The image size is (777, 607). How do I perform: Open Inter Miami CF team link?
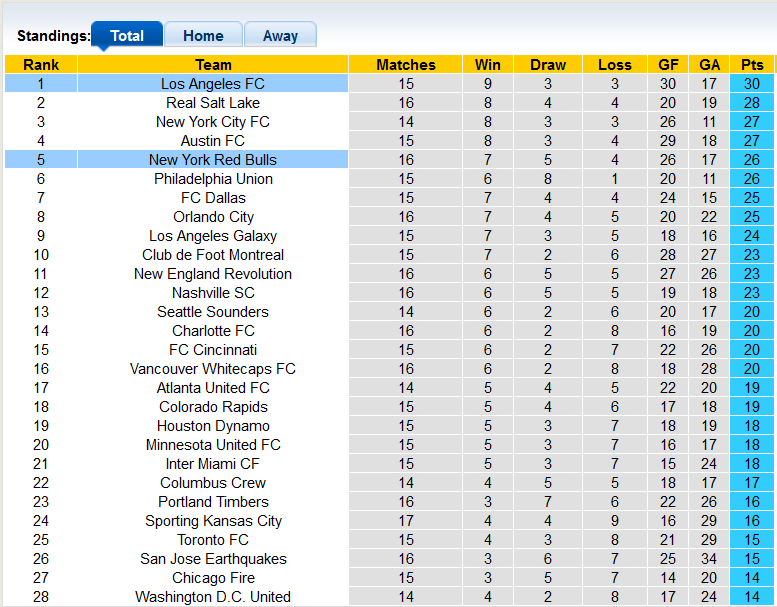[213, 464]
